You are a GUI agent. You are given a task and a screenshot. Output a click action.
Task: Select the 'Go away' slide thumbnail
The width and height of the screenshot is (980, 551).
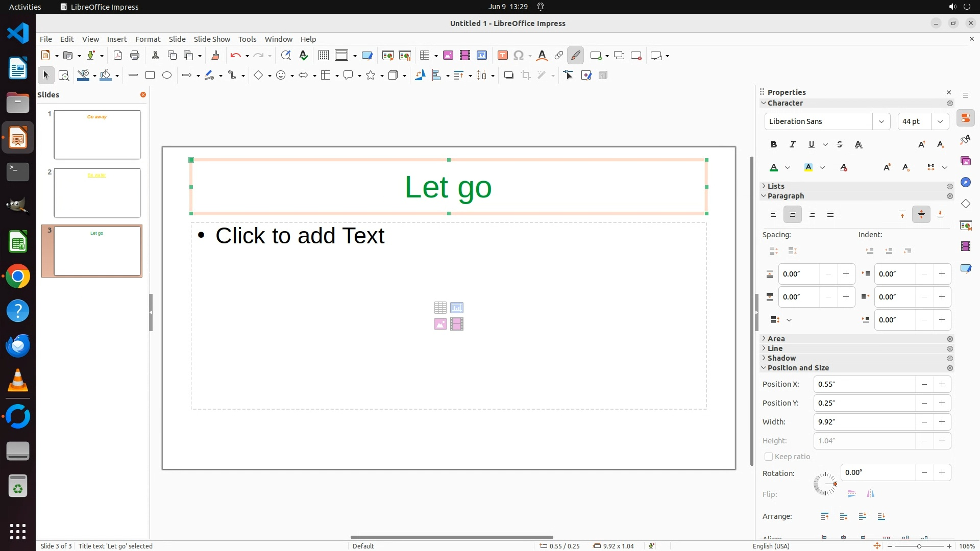click(x=97, y=135)
